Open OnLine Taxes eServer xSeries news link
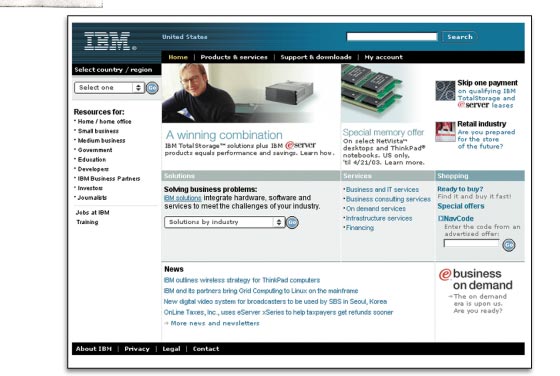The height and width of the screenshot is (376, 560). point(278,312)
